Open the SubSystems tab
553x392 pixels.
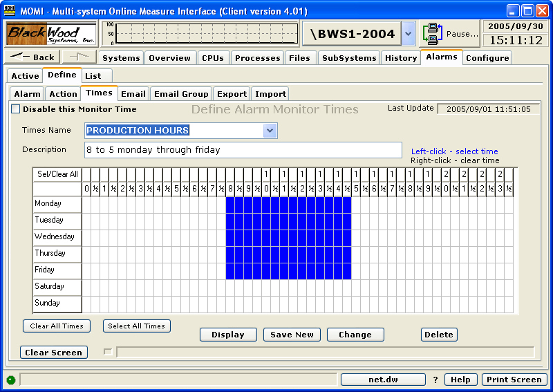pos(349,58)
